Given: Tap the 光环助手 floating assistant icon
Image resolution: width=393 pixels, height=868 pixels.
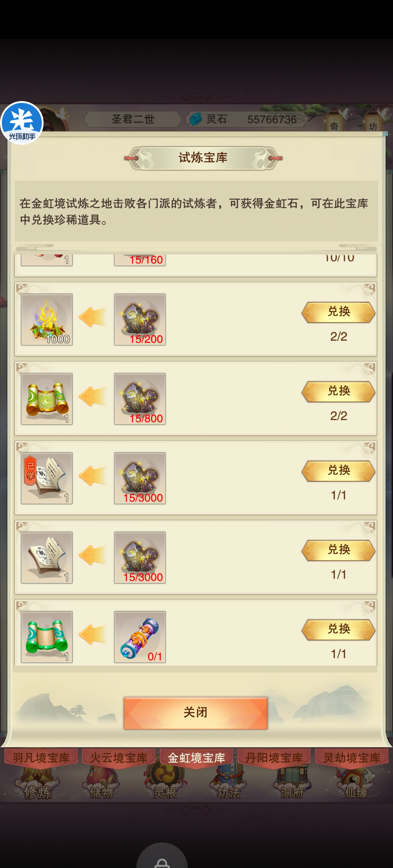Looking at the screenshot, I should point(22,123).
